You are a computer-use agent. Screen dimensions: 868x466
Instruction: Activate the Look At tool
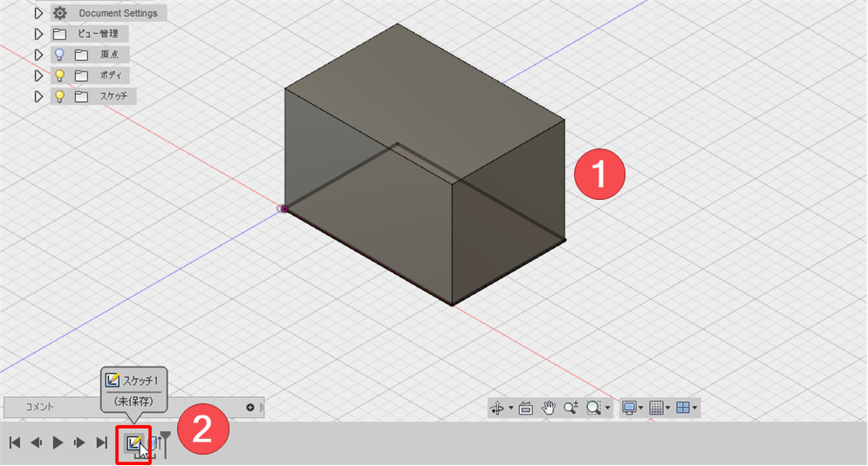(526, 408)
